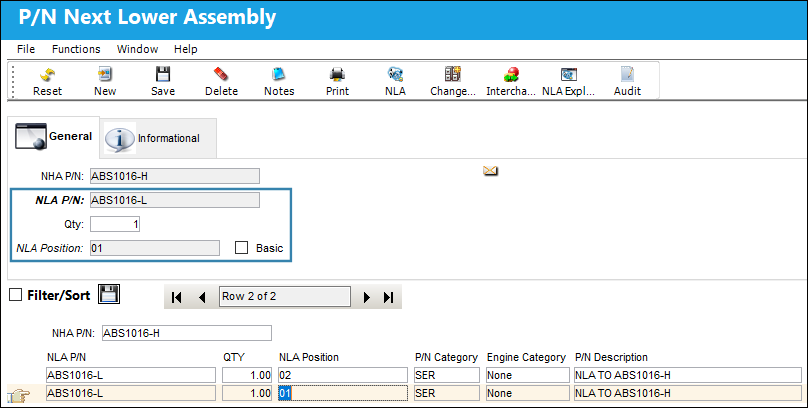The width and height of the screenshot is (808, 408).
Task: Go to next row arrow
Action: click(366, 297)
